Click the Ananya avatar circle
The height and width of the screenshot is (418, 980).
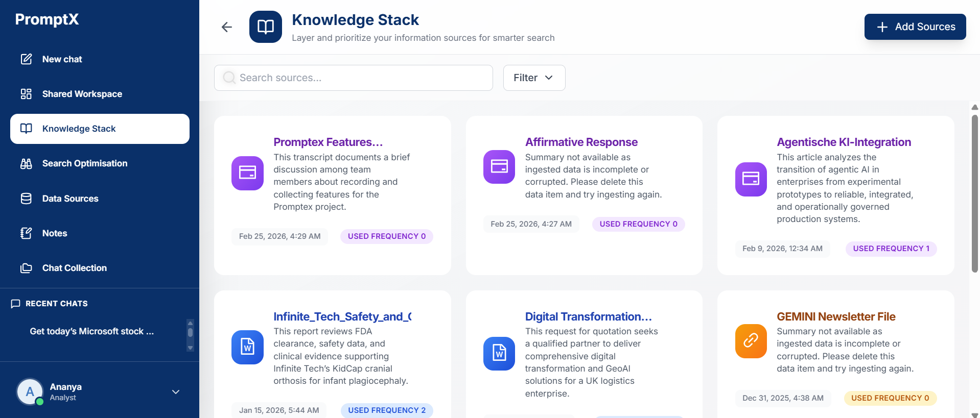click(30, 392)
